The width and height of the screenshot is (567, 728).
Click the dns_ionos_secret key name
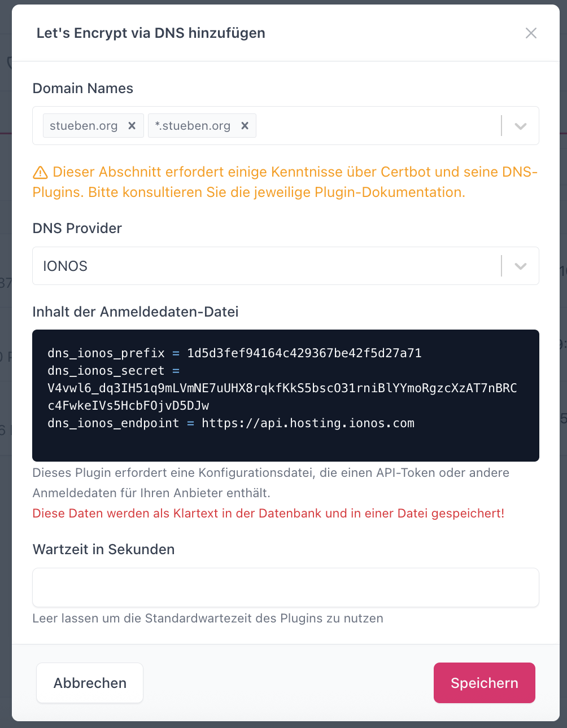point(106,371)
